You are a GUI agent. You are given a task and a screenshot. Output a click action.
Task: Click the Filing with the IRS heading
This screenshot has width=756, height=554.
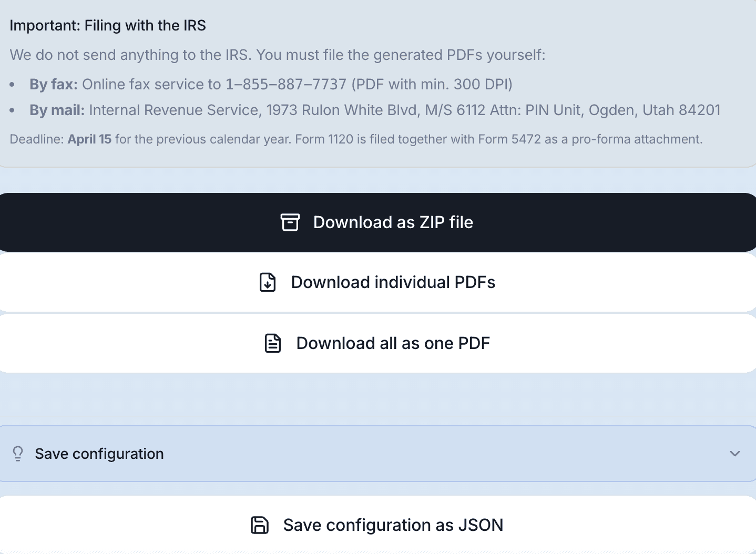[x=108, y=25]
